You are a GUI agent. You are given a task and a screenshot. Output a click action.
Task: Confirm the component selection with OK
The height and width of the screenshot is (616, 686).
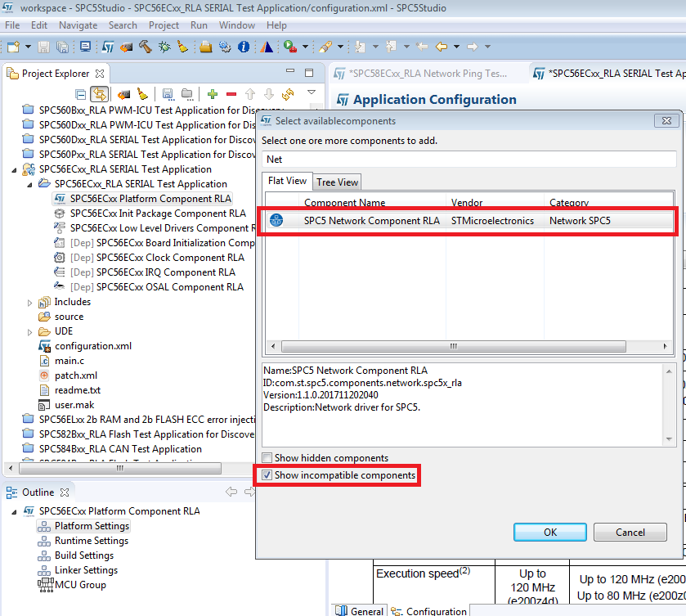coord(550,532)
